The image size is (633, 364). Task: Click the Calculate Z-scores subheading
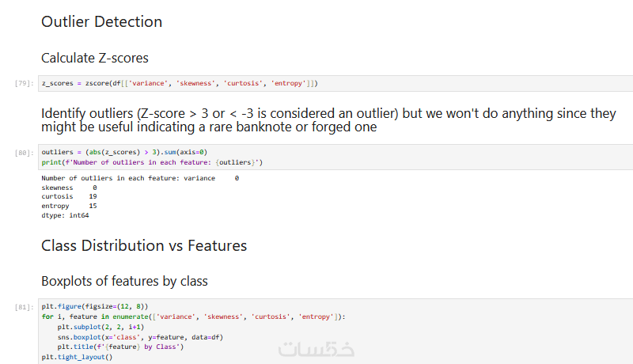coord(94,58)
